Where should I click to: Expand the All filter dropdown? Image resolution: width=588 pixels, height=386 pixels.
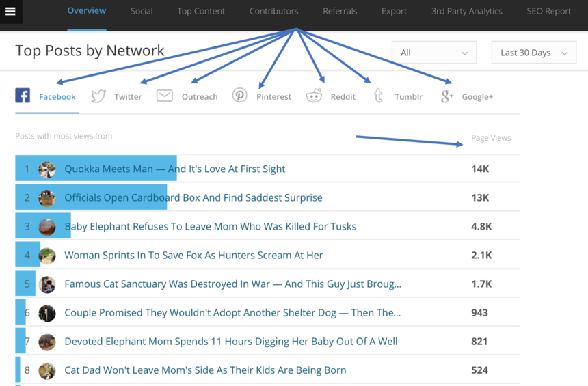click(x=434, y=53)
